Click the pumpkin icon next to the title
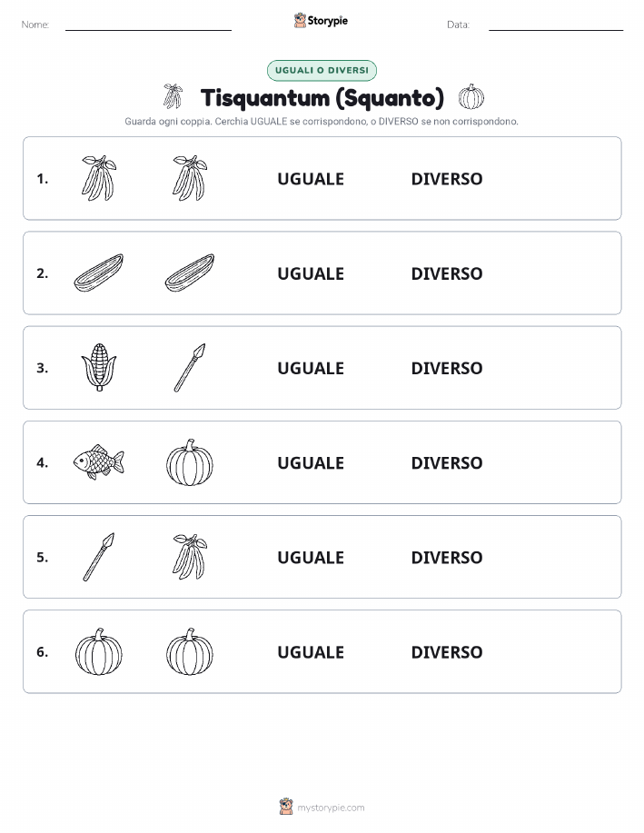The height and width of the screenshot is (833, 644). click(471, 96)
